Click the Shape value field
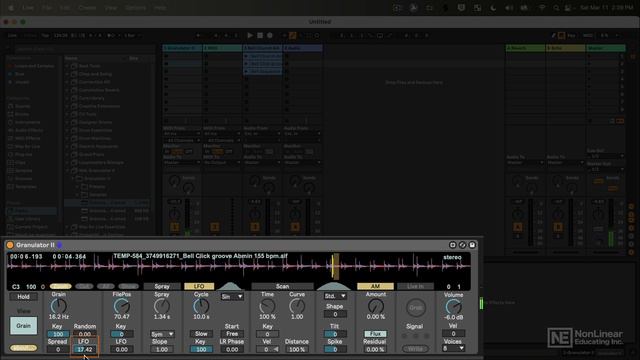 pyautogui.click(x=335, y=314)
